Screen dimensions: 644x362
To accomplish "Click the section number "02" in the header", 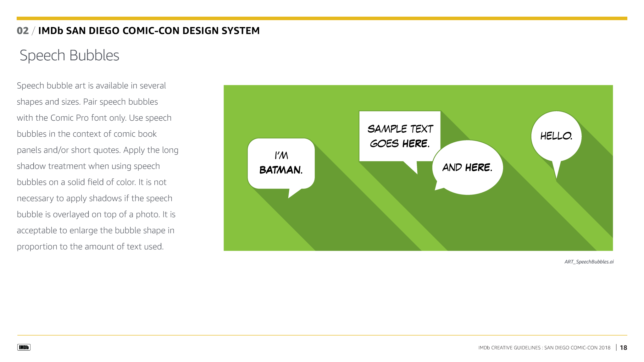I will pyautogui.click(x=23, y=31).
